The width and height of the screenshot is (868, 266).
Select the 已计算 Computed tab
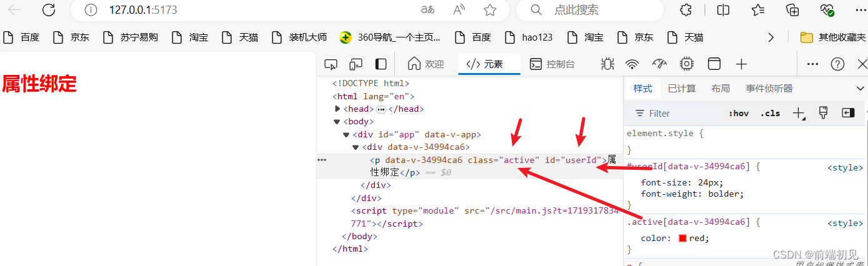[682, 89]
